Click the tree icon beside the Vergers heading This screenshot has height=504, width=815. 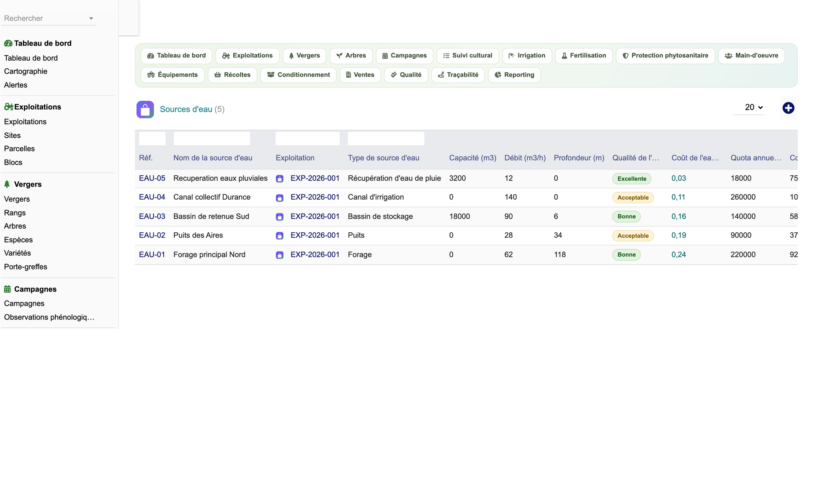coord(7,184)
